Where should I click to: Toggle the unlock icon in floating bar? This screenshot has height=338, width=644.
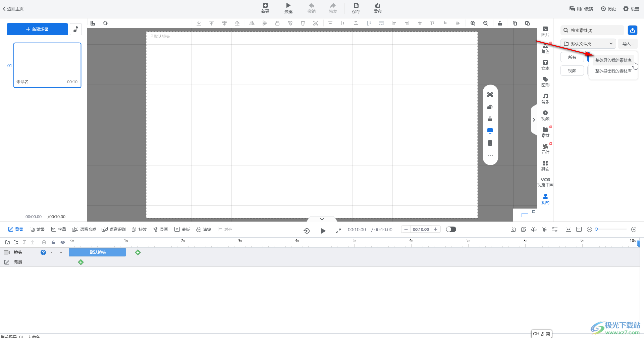tap(490, 119)
